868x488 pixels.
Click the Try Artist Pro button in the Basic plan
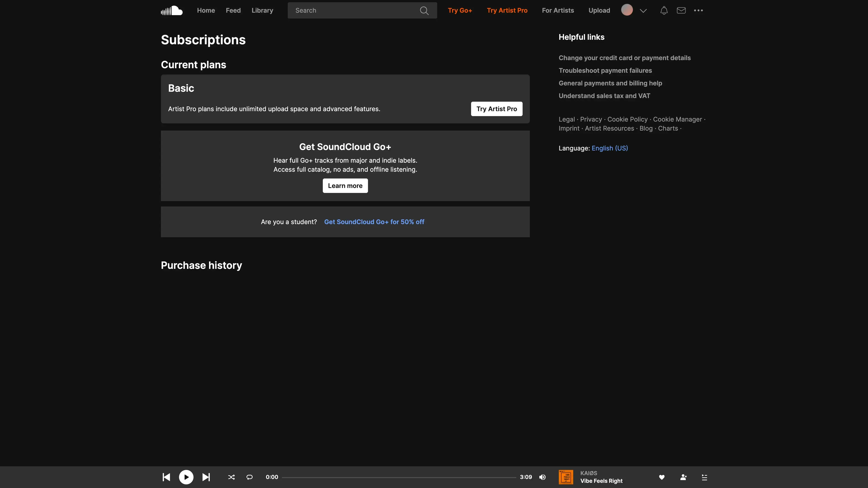point(496,109)
